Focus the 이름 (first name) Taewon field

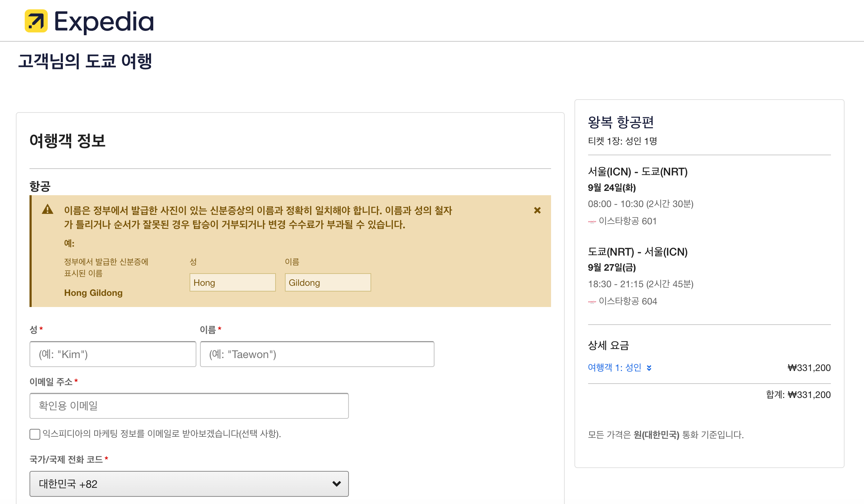pos(317,354)
